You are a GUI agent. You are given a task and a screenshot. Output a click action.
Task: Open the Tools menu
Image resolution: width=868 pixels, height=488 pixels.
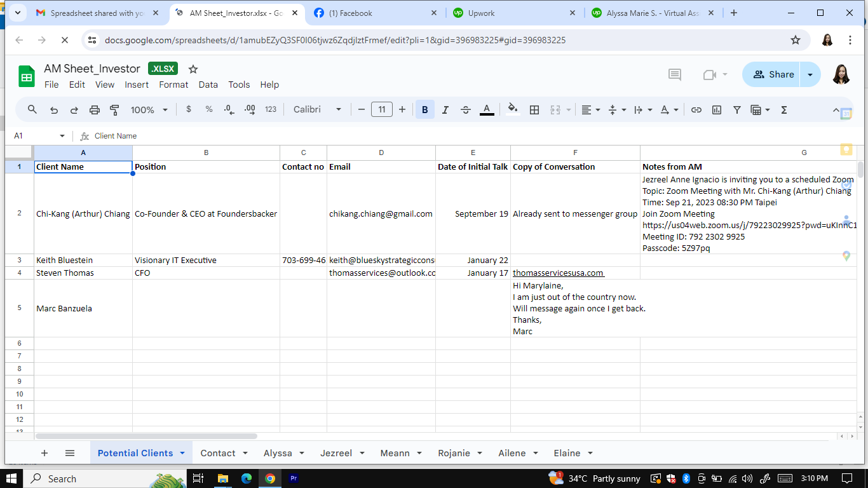pos(239,85)
